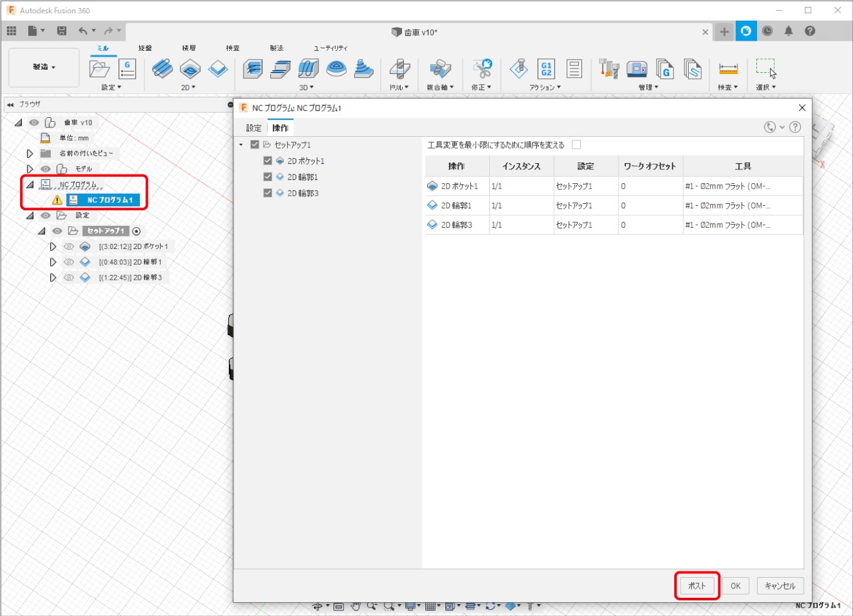Image resolution: width=853 pixels, height=616 pixels.
Task: Open the ユーティリティ ribbon tab
Action: tap(331, 48)
